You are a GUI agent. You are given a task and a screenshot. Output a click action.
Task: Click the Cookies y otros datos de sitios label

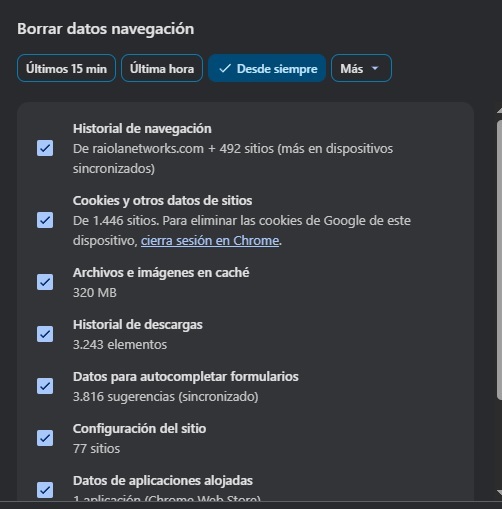click(x=163, y=201)
